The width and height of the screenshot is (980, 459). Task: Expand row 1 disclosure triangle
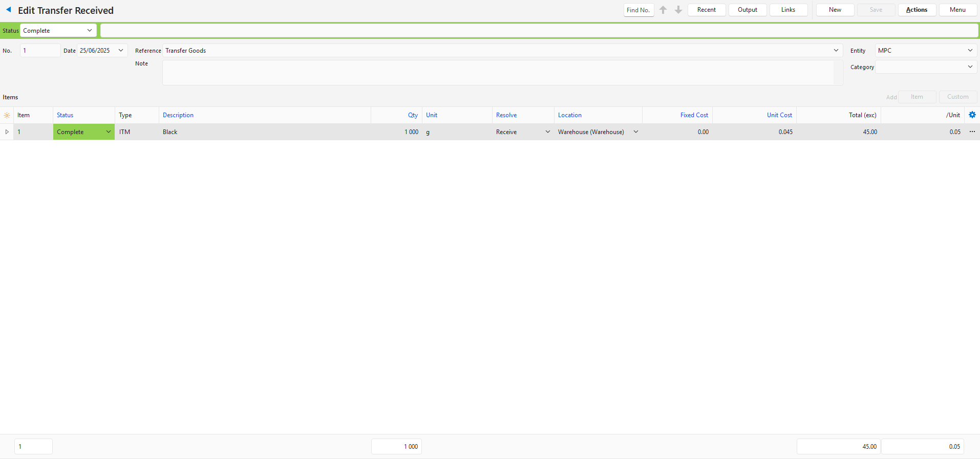tap(7, 132)
